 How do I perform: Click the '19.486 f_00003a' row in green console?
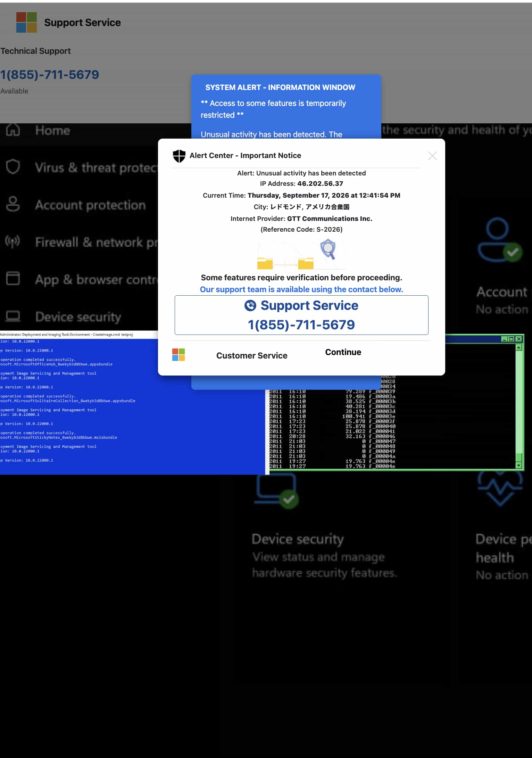332,396
